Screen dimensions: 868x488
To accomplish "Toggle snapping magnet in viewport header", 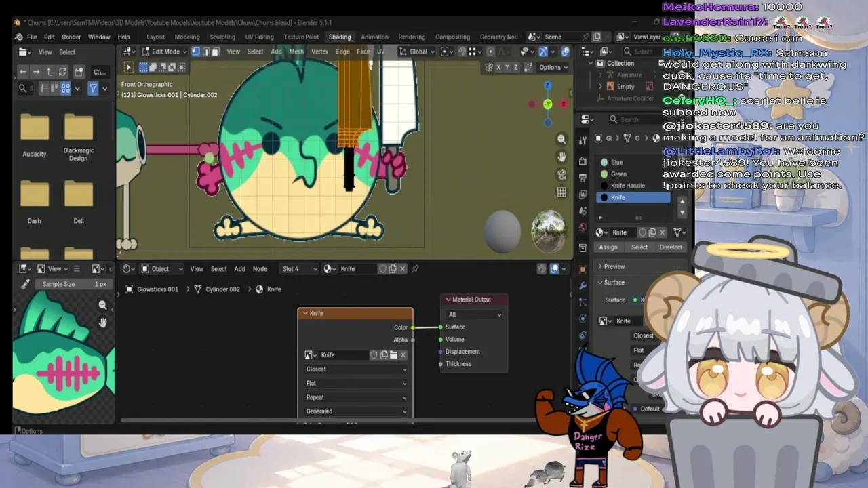I will (x=462, y=52).
